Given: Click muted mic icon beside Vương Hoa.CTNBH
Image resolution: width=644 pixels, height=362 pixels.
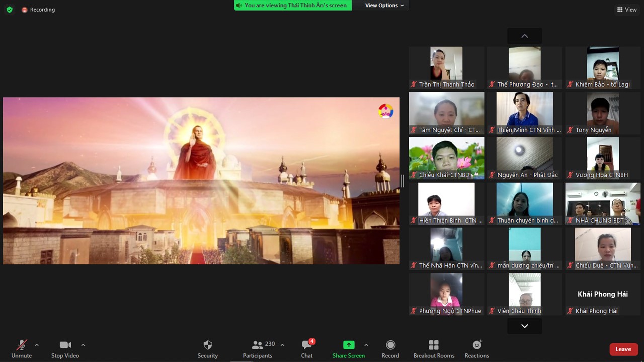Looking at the screenshot, I should 570,175.
